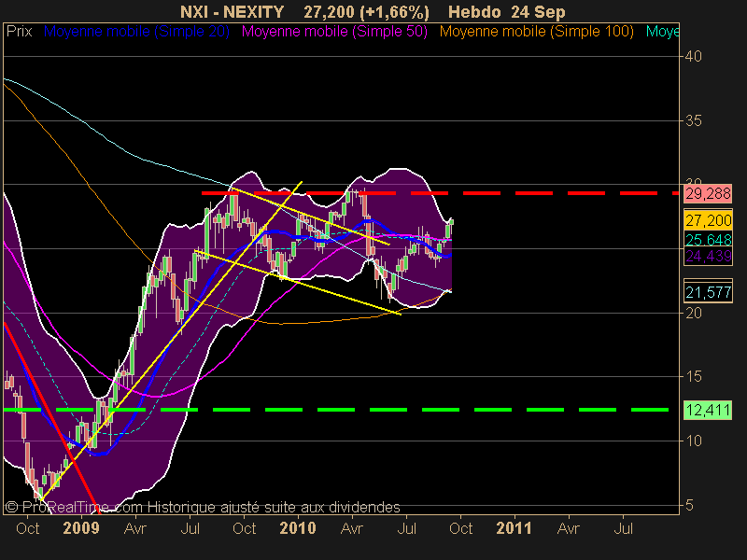
Task: Click the 'Hebdo 24 Sep' period label
Action: tap(507, 12)
